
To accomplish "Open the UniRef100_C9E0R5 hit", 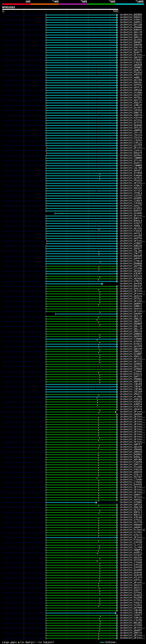I will 131,613.
